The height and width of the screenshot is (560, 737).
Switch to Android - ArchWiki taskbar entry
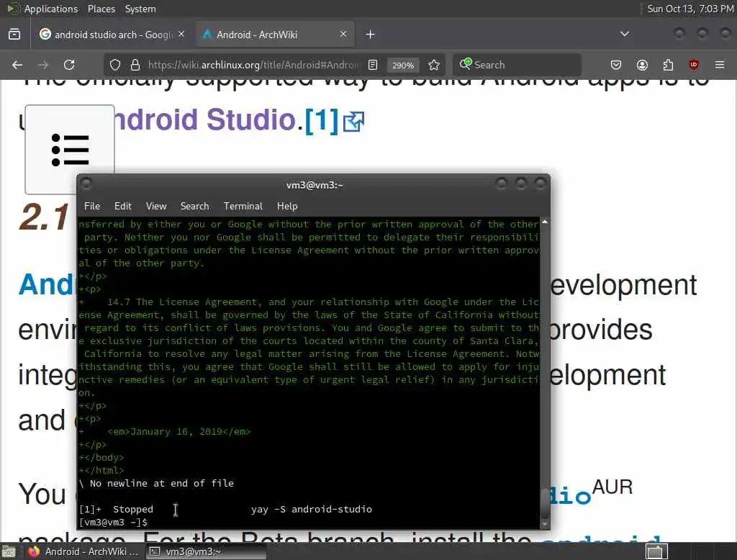83,551
